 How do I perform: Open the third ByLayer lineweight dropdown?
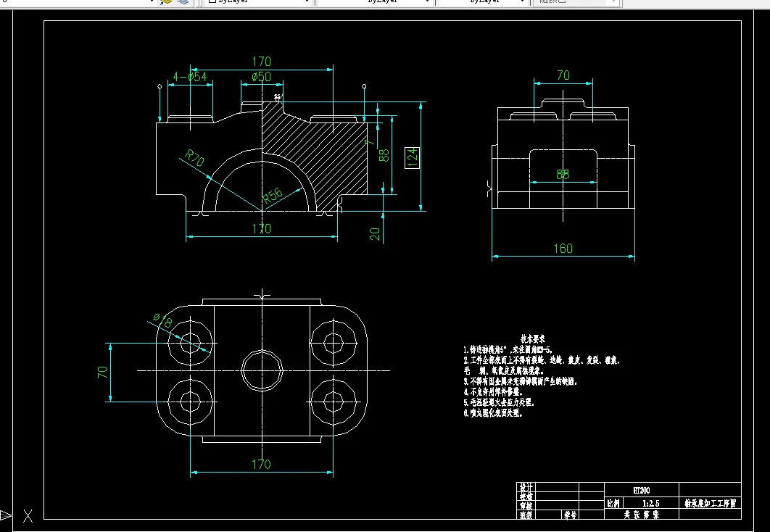tap(483, 2)
